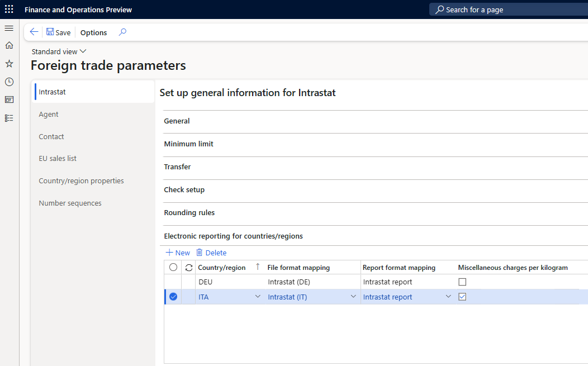The image size is (588, 366).
Task: Uncheck Miscellaneous charges for ITA row
Action: coord(462,297)
